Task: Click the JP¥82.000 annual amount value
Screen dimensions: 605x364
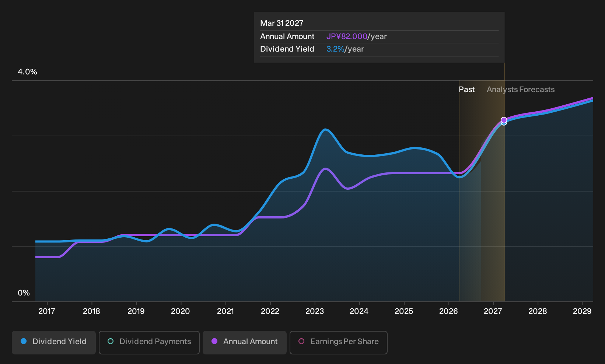Action: pyautogui.click(x=347, y=36)
